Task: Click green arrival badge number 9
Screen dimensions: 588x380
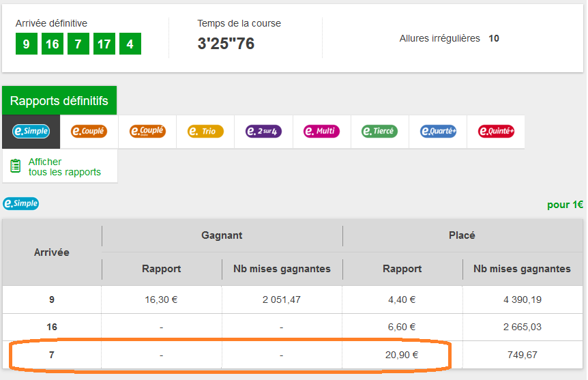Action: (26, 45)
